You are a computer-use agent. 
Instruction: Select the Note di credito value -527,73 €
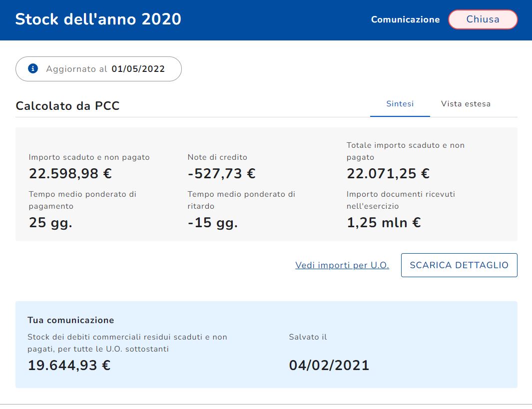coord(221,173)
